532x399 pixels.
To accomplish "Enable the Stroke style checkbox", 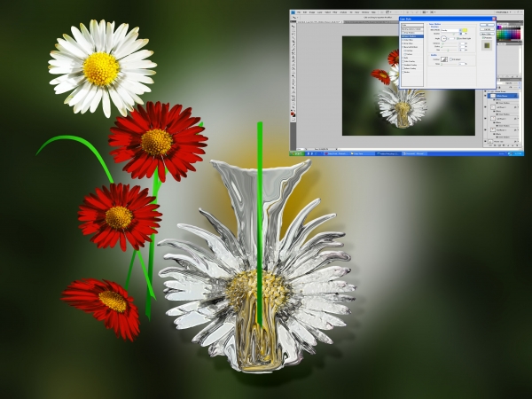I will pyautogui.click(x=403, y=73).
